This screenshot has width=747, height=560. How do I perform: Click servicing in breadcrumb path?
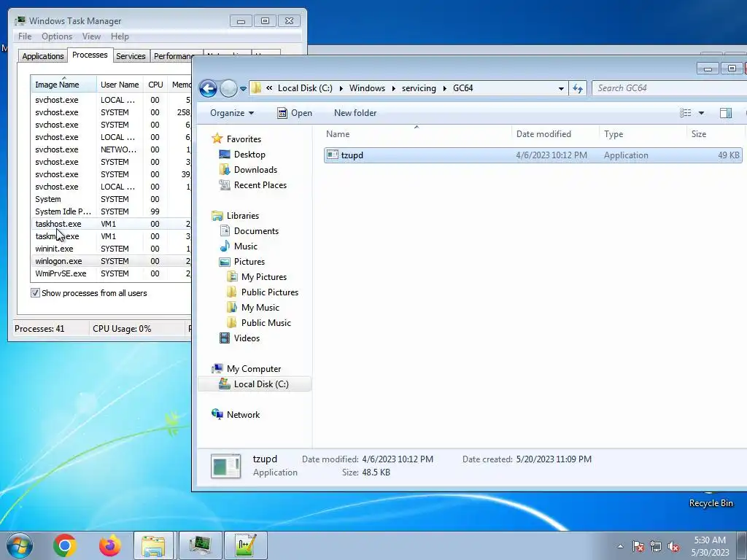pos(419,88)
